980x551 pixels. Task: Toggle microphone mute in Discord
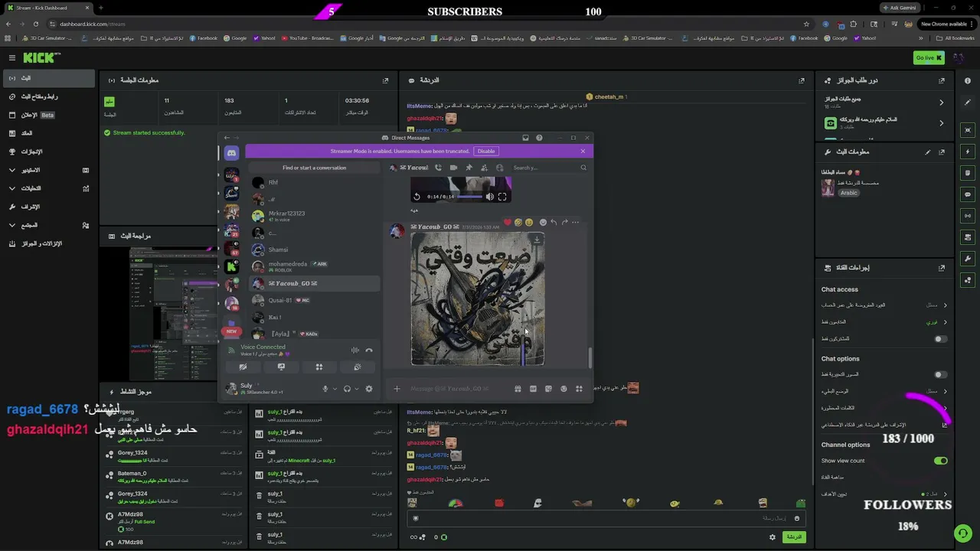tap(325, 389)
